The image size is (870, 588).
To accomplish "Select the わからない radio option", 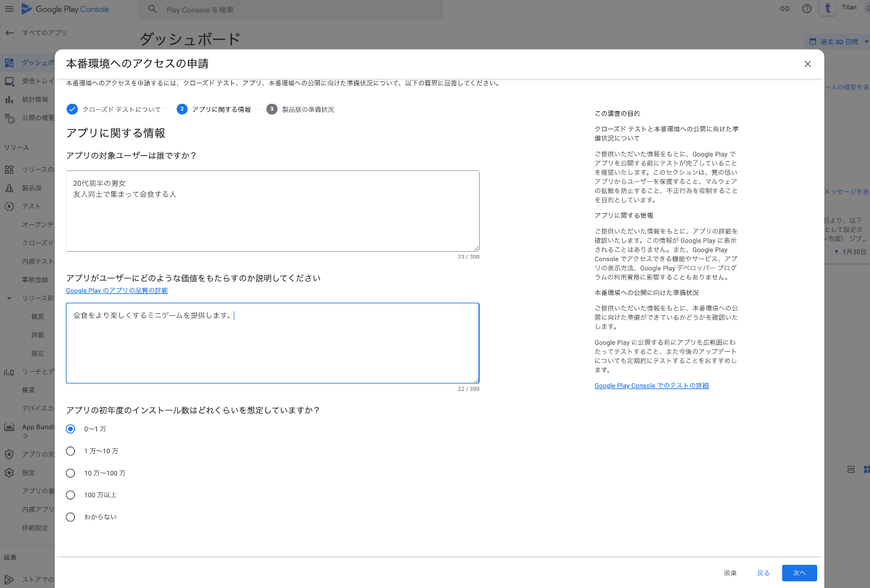I will tap(71, 517).
